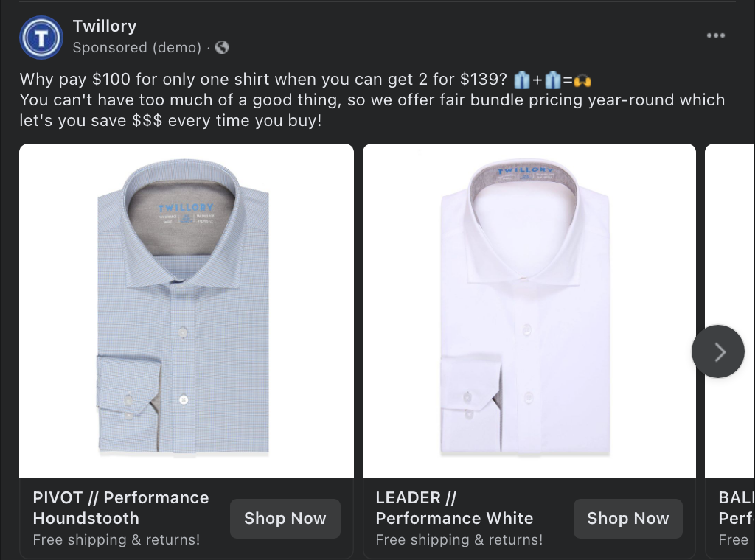Click the globe public audience icon
This screenshot has width=755, height=560.
pyautogui.click(x=222, y=47)
